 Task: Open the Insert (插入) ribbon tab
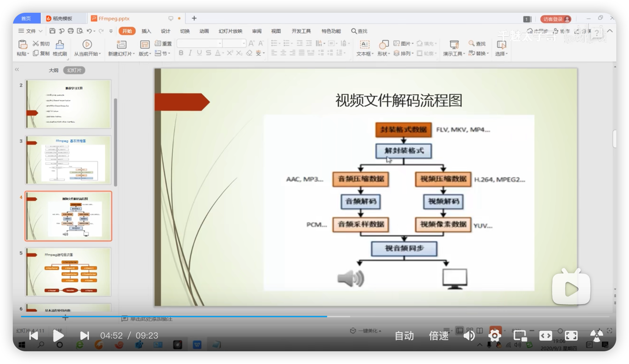(x=146, y=31)
